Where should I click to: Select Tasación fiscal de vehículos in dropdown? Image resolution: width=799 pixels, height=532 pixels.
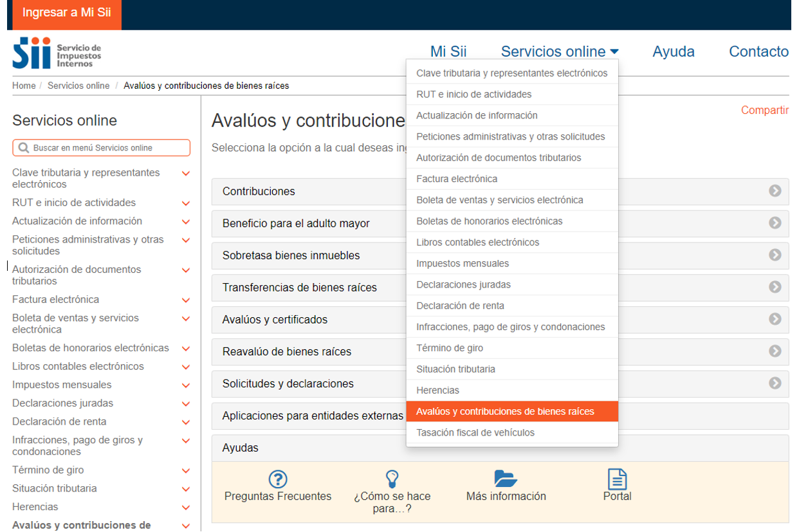512,433
